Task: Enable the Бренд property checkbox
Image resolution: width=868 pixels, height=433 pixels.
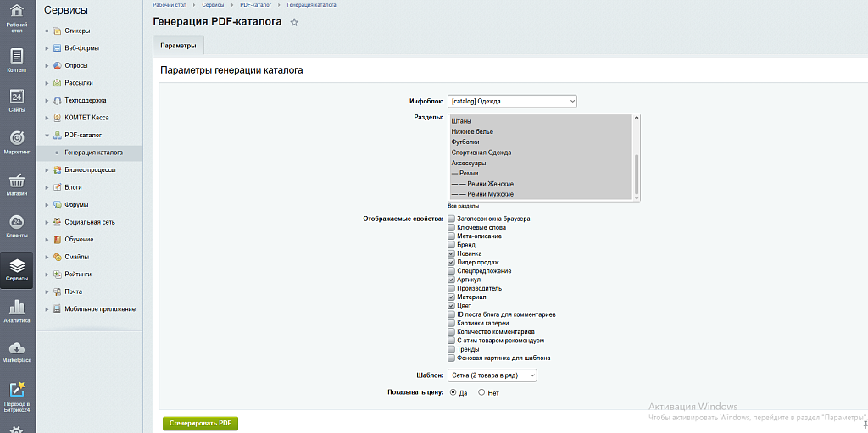Action: [x=451, y=245]
